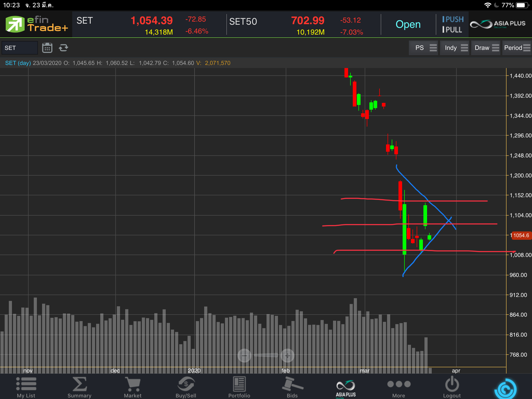Click the chart zoom slider bar
532x399 pixels.
[x=266, y=355]
